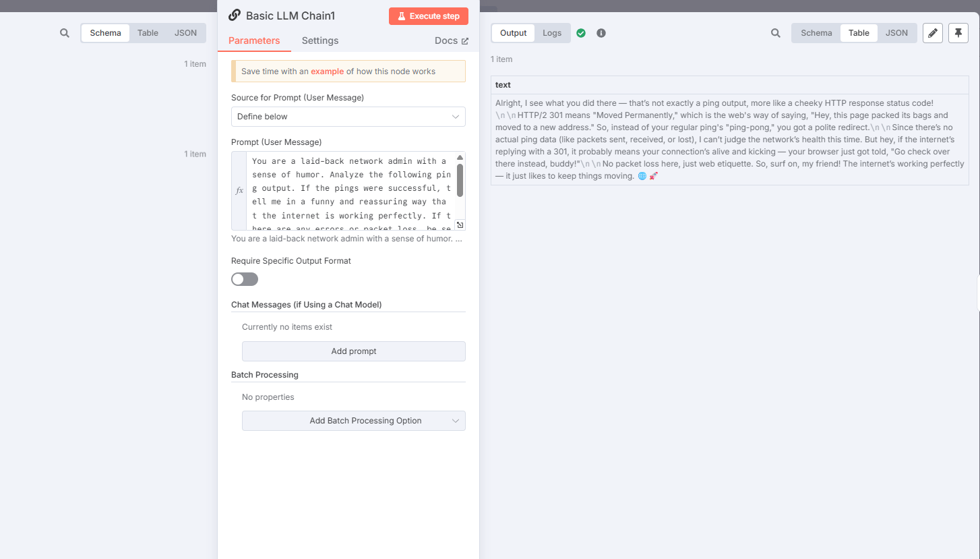Click the input panel search magnifier icon
This screenshot has width=980, height=559.
coord(65,33)
